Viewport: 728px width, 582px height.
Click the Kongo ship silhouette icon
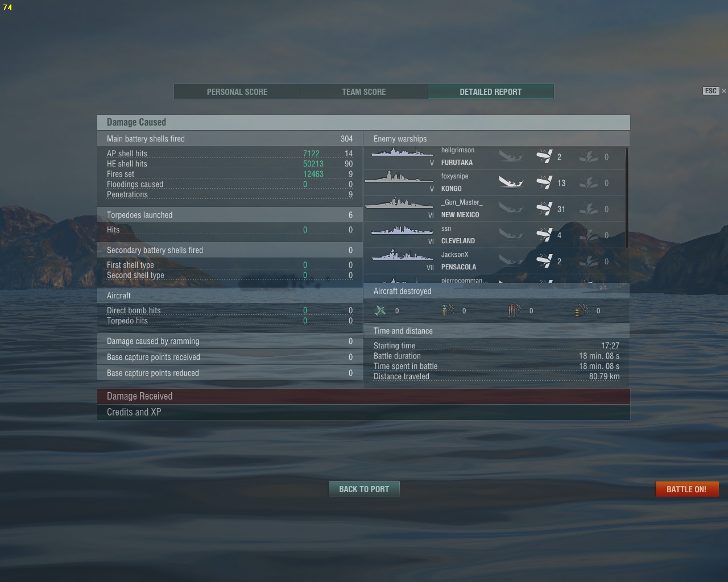pos(398,178)
